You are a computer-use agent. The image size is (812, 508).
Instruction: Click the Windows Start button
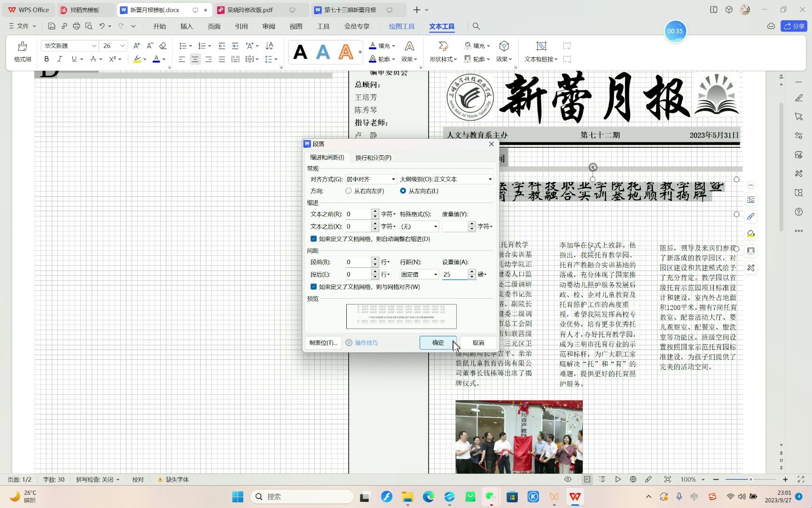(x=238, y=496)
